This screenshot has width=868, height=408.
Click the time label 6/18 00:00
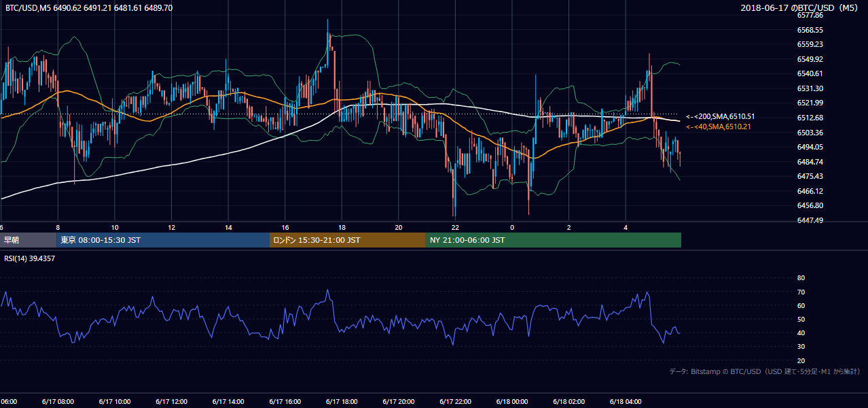(511, 402)
